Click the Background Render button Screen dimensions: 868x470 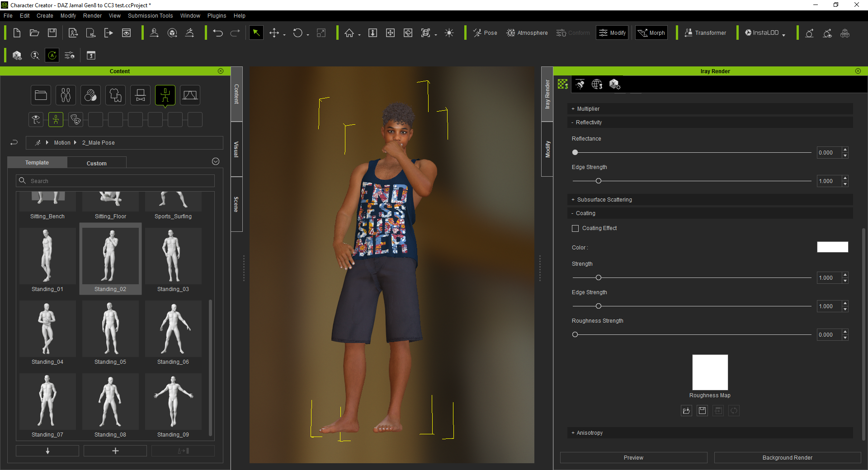(787, 458)
